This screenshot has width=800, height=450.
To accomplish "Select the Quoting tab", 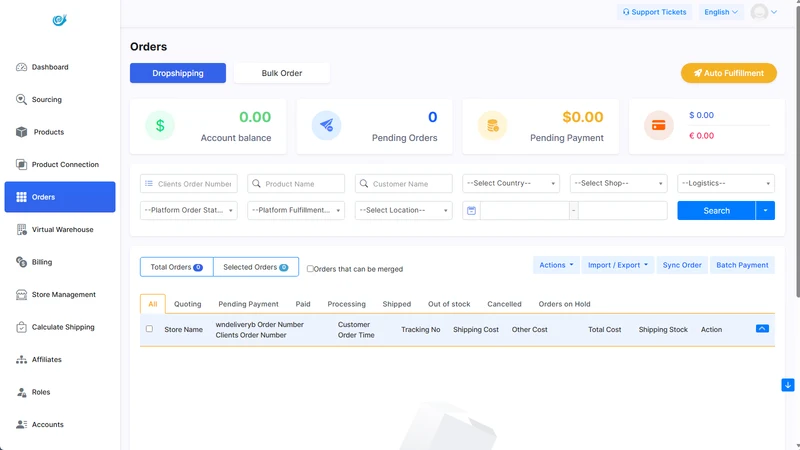I will tap(188, 304).
